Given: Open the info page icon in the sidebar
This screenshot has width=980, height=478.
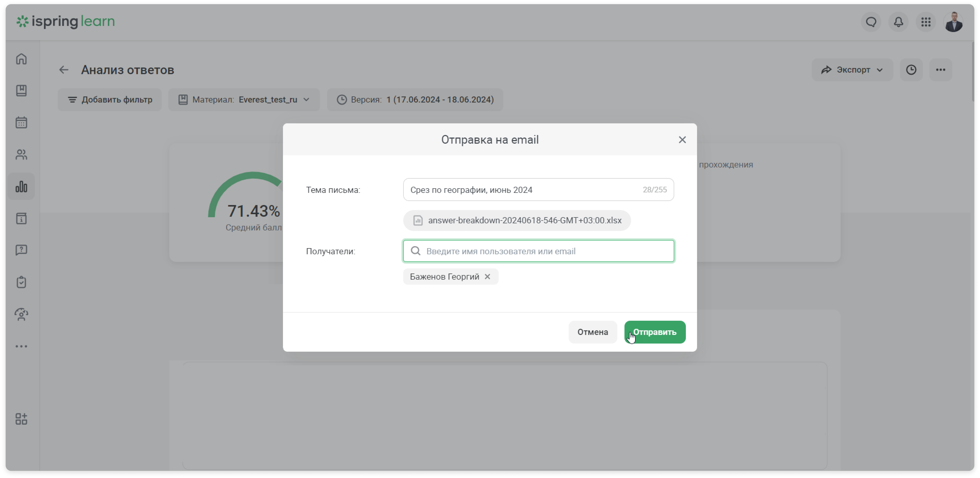Looking at the screenshot, I should coord(21,218).
